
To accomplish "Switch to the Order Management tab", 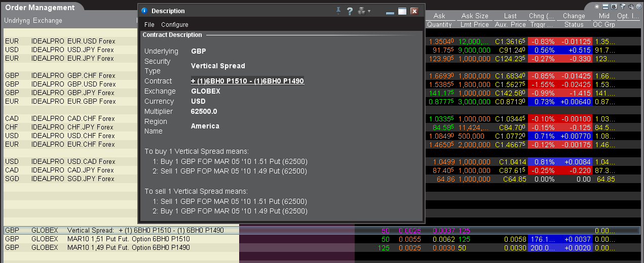I will coord(40,8).
